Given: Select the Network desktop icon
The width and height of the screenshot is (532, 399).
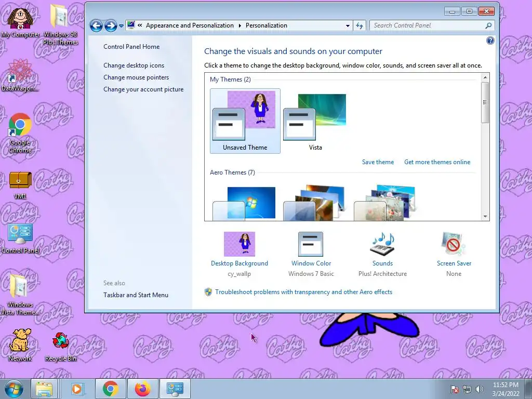Looking at the screenshot, I should [x=20, y=345].
